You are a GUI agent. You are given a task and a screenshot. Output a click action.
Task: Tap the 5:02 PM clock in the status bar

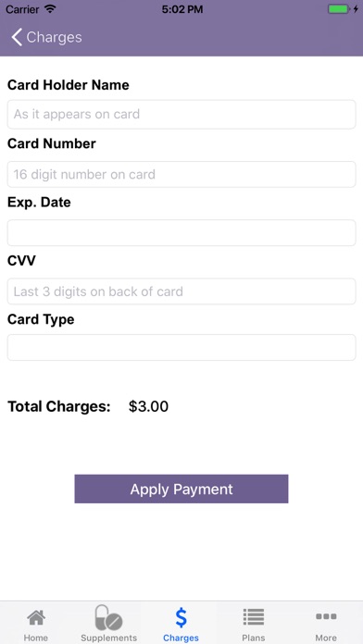(182, 9)
